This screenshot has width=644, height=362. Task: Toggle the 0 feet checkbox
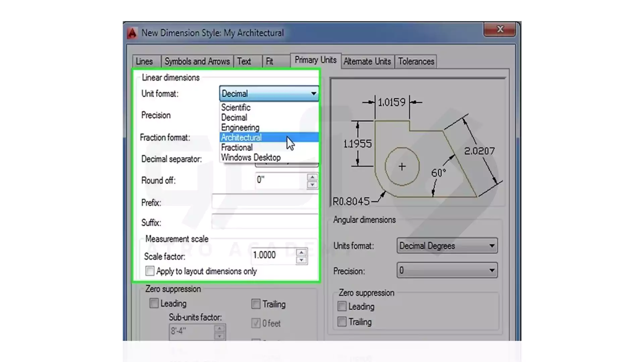point(256,323)
